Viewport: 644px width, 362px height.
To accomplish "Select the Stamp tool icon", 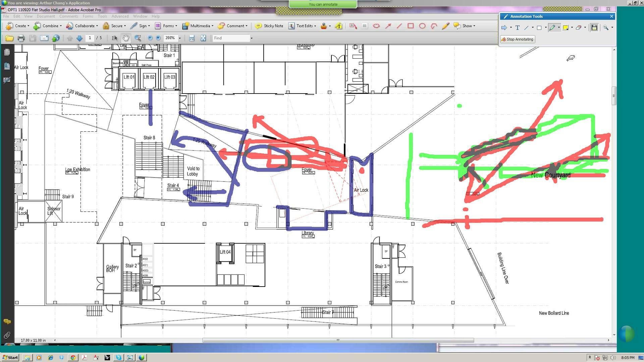I will [x=324, y=26].
